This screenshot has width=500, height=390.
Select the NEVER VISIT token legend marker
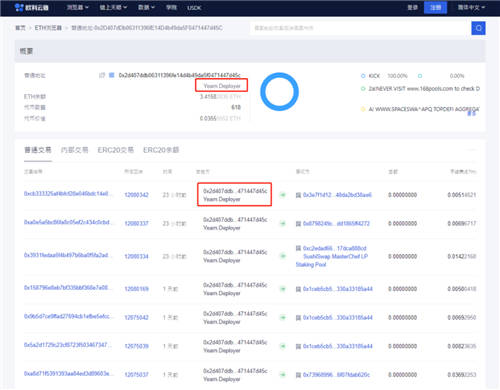click(363, 89)
